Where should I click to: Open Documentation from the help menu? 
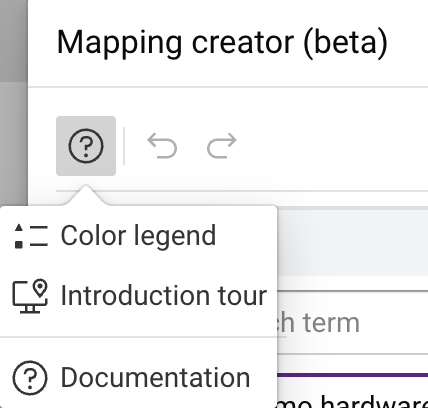(139, 378)
